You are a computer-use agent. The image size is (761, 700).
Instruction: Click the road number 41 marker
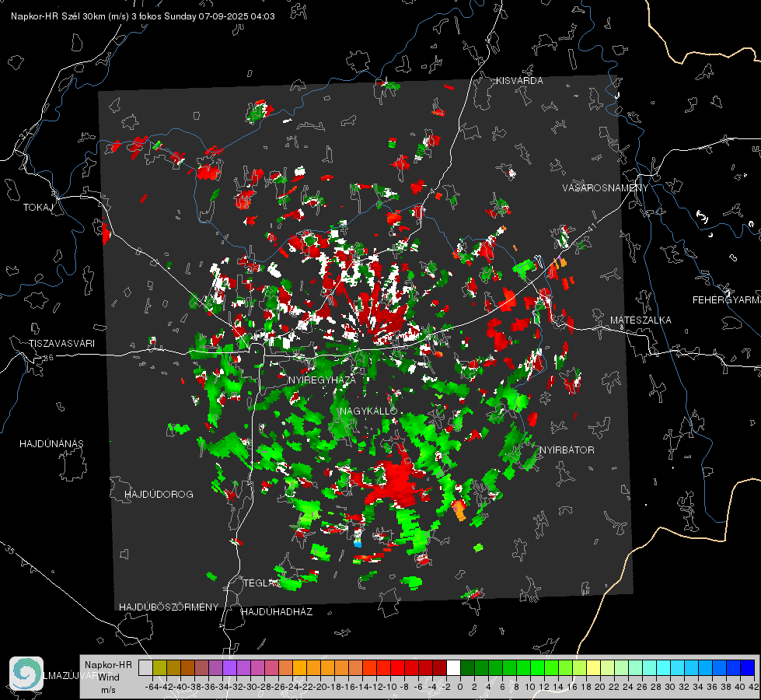(x=591, y=227)
